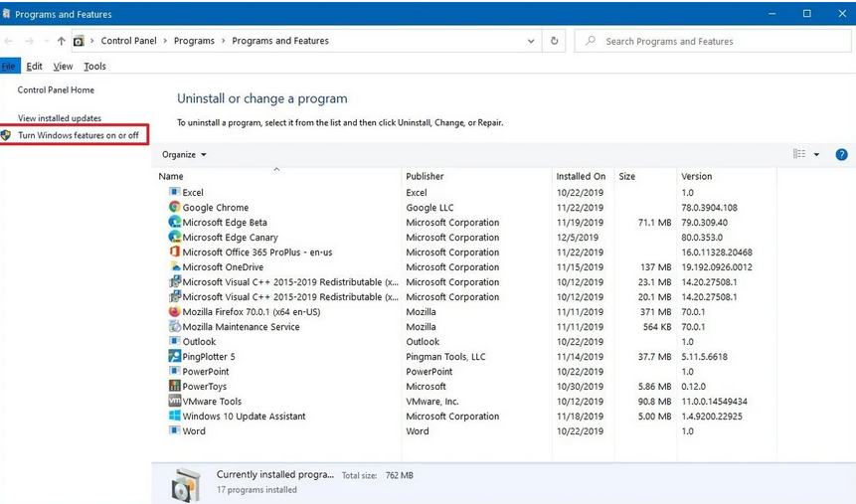Click the change view icon
The width and height of the screenshot is (856, 504).
[x=799, y=154]
